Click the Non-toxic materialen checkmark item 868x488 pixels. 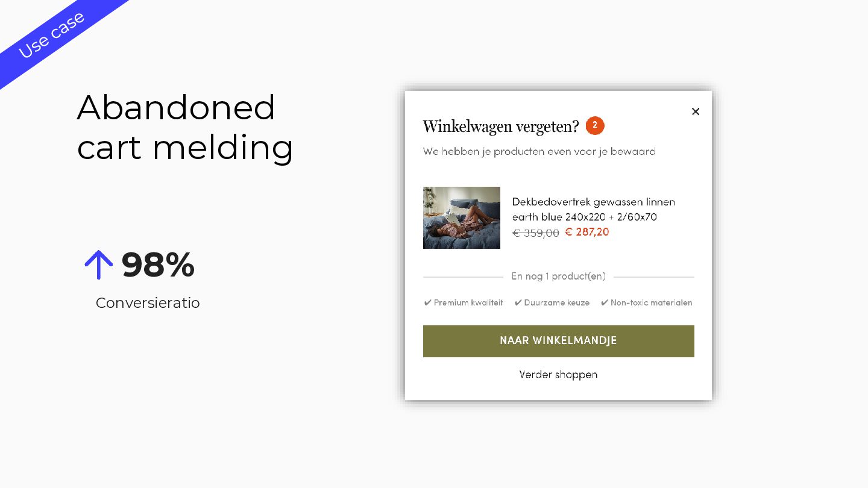646,302
